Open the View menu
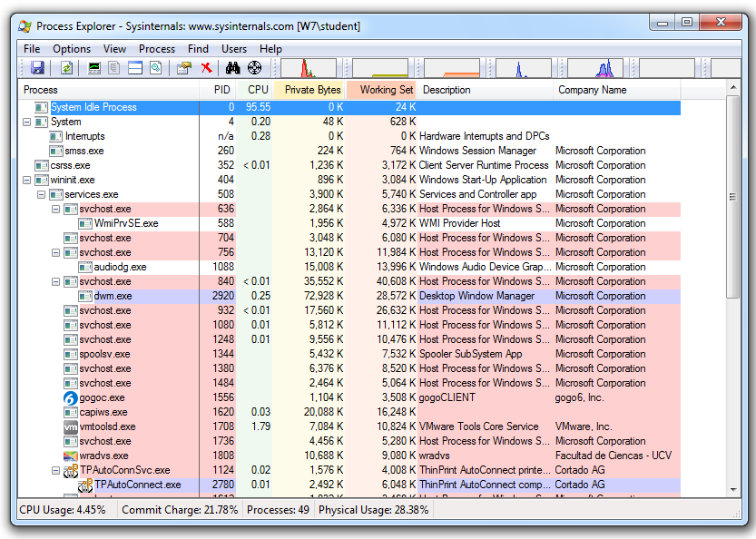Viewport: 756px width, 539px height. pos(114,49)
